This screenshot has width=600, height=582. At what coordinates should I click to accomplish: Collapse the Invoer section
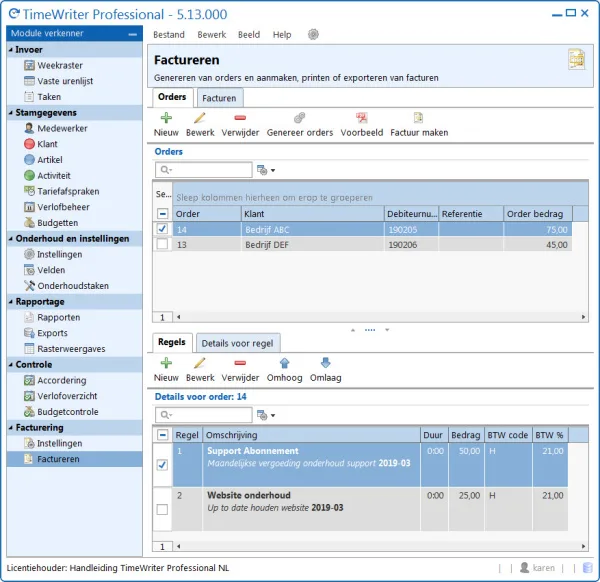point(11,50)
